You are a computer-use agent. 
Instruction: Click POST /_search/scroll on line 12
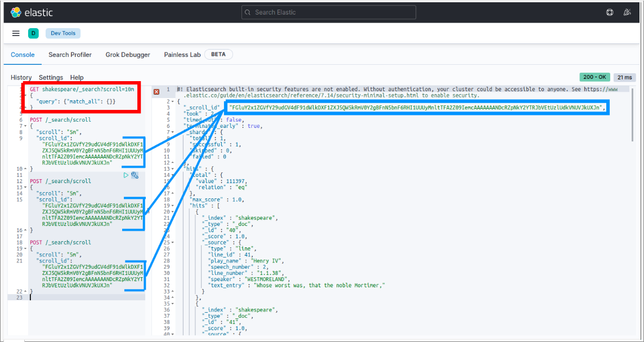tap(60, 181)
